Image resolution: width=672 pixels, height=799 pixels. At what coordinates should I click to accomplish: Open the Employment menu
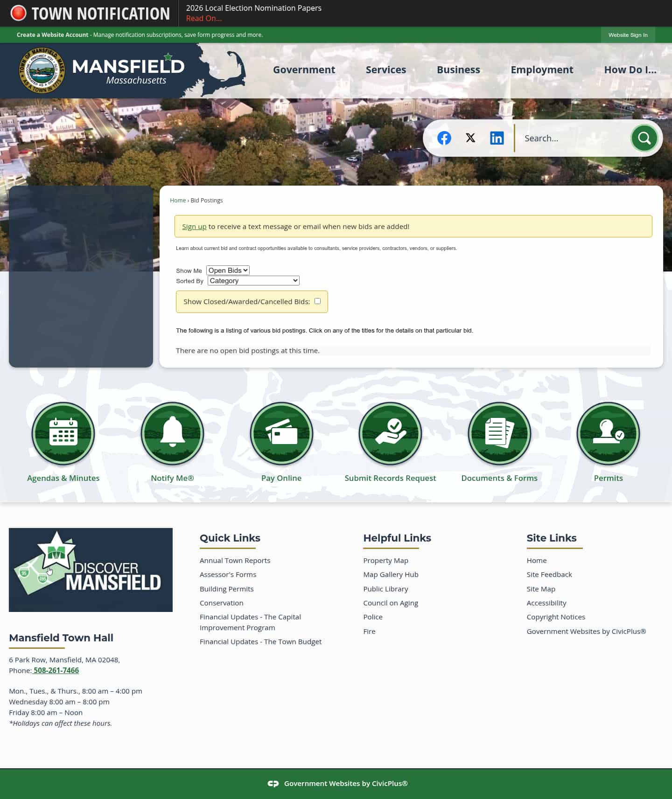point(542,70)
